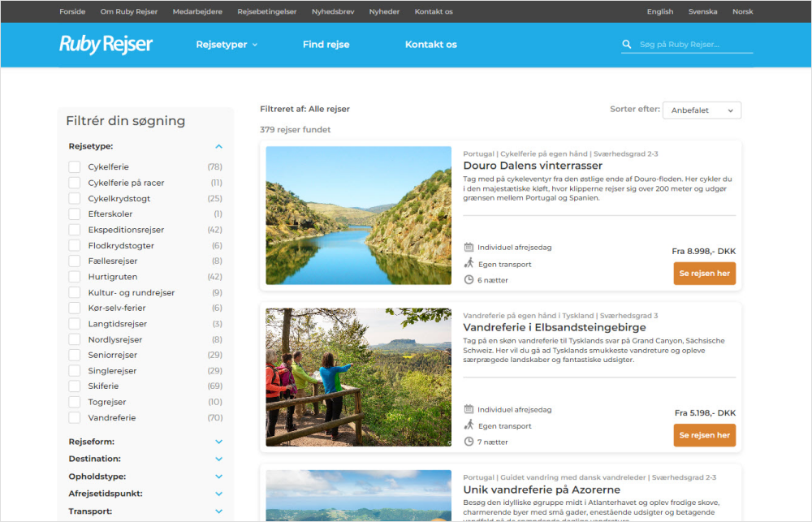Tick the Langtidsrejser checkbox
This screenshot has height=522, width=812.
[x=75, y=324]
